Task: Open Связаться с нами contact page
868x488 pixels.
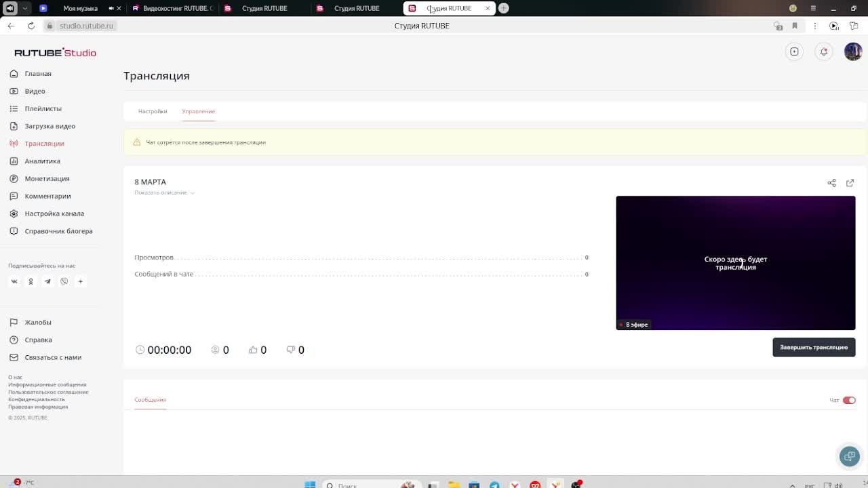Action: (45, 357)
